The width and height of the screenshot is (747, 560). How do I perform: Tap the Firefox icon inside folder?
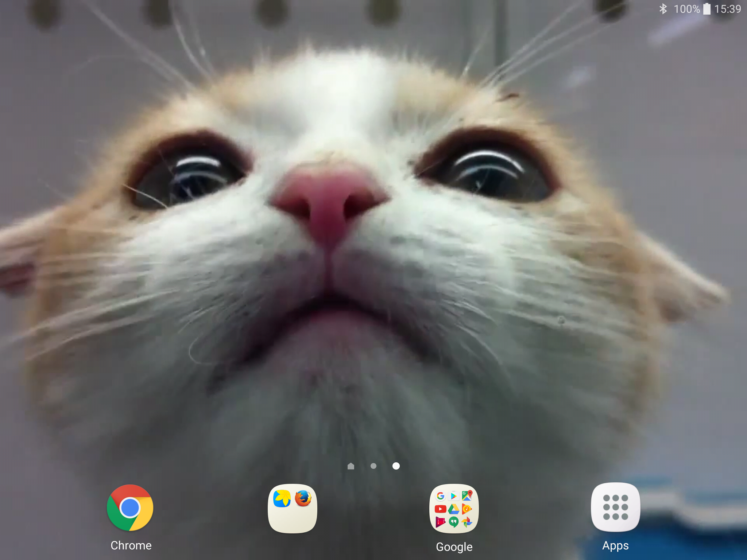(303, 498)
